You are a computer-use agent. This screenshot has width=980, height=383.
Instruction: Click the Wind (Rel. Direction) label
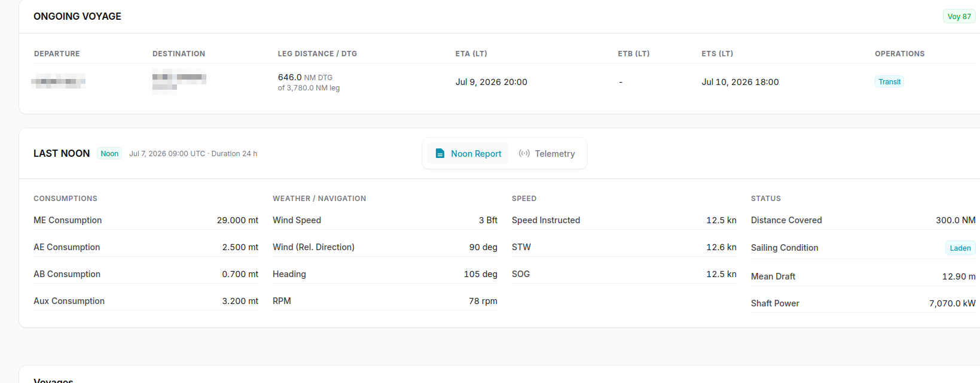[313, 247]
